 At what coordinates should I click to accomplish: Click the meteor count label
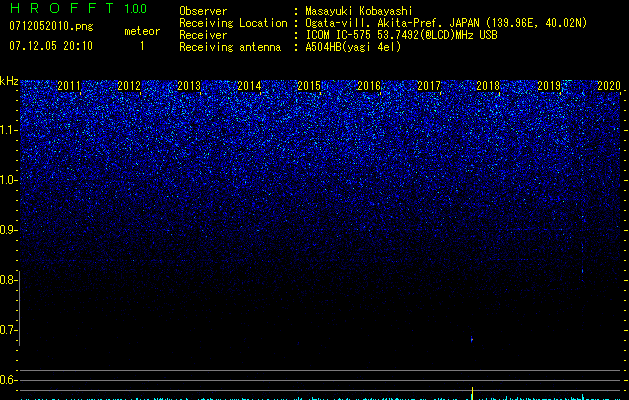[x=142, y=31]
